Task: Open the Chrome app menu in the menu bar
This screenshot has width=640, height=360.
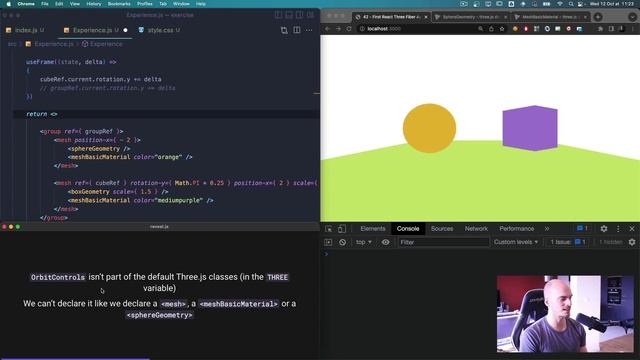Action: [26, 4]
